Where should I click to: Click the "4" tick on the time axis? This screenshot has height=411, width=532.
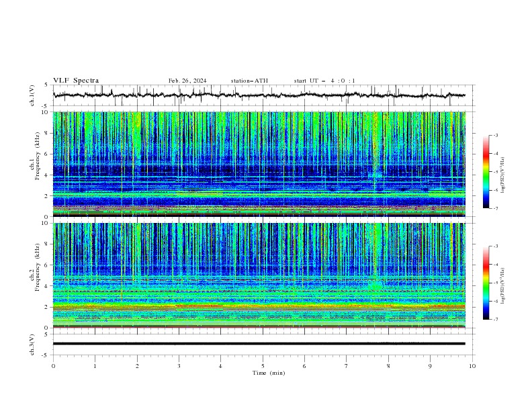220,366
